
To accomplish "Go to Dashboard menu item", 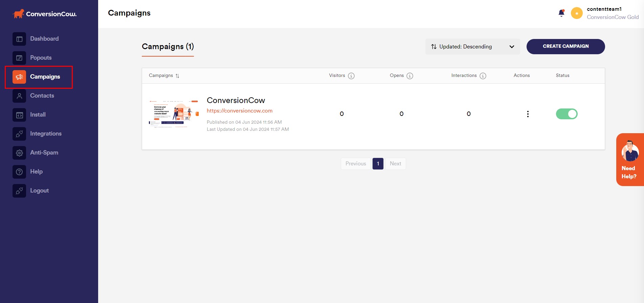I will pyautogui.click(x=44, y=39).
